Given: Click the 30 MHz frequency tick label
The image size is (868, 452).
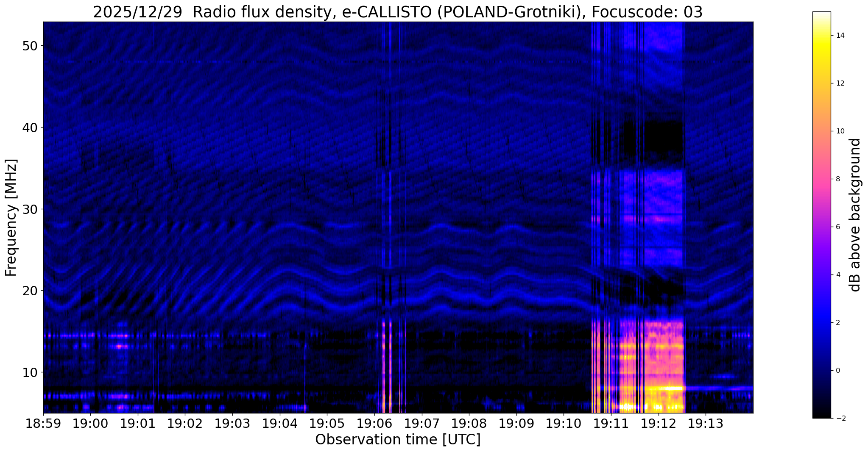Looking at the screenshot, I should (x=30, y=209).
